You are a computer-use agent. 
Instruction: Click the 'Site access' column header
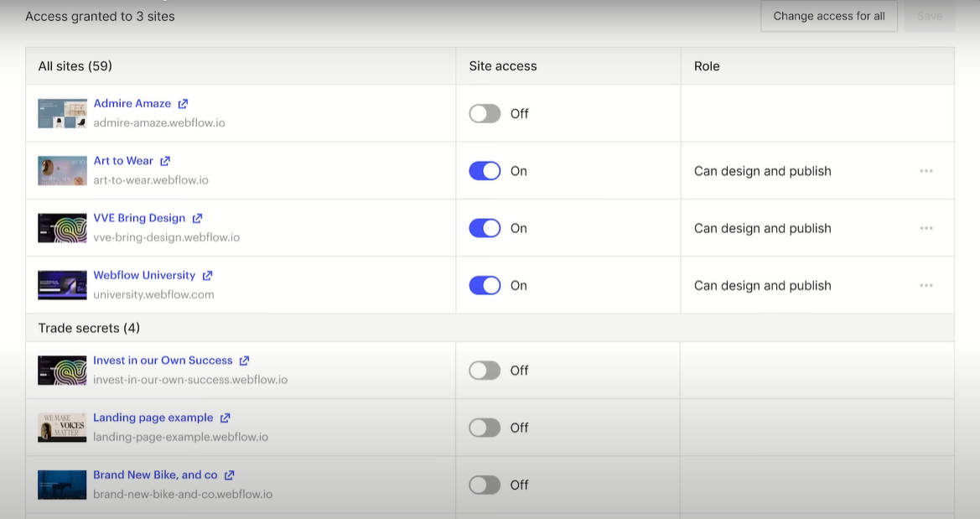[x=503, y=66]
